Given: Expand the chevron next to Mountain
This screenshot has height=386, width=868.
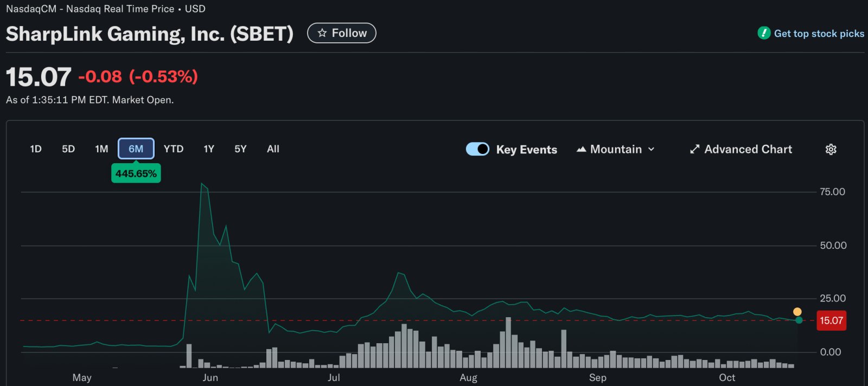Looking at the screenshot, I should [x=652, y=150].
